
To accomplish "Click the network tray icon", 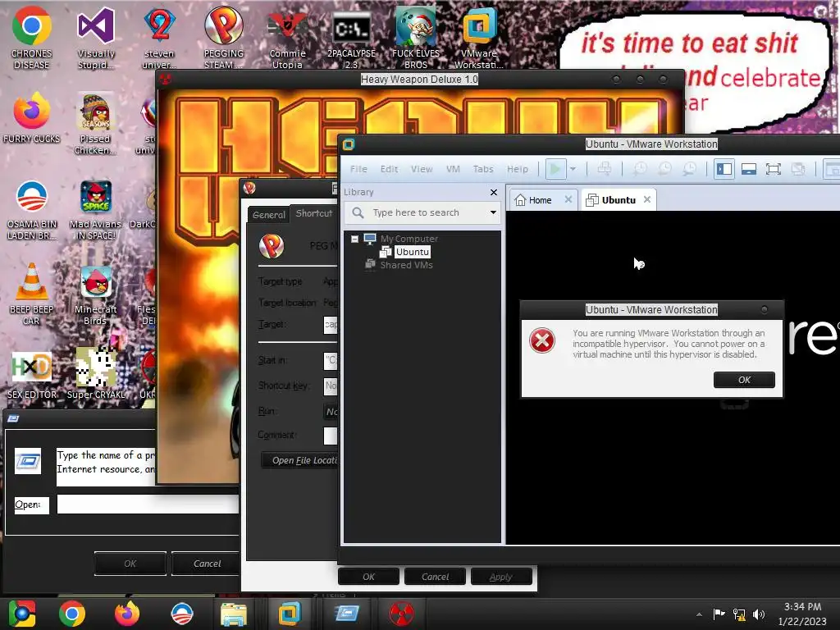I will coord(739,614).
